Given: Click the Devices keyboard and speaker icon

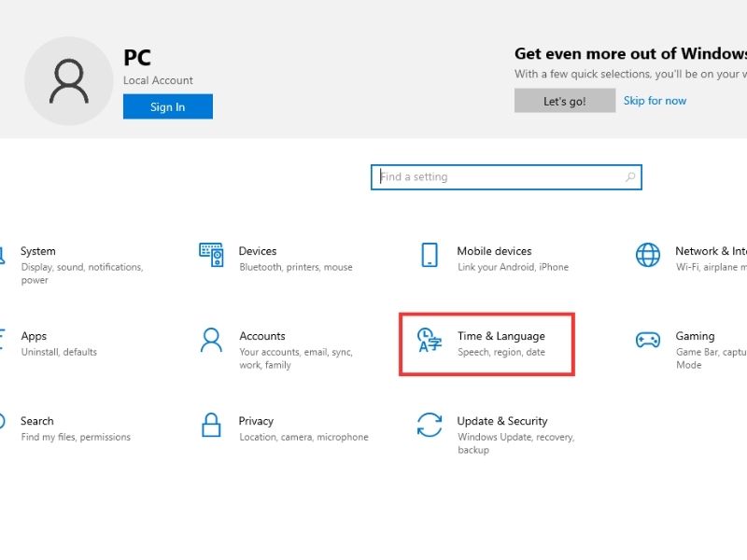Looking at the screenshot, I should 211,255.
